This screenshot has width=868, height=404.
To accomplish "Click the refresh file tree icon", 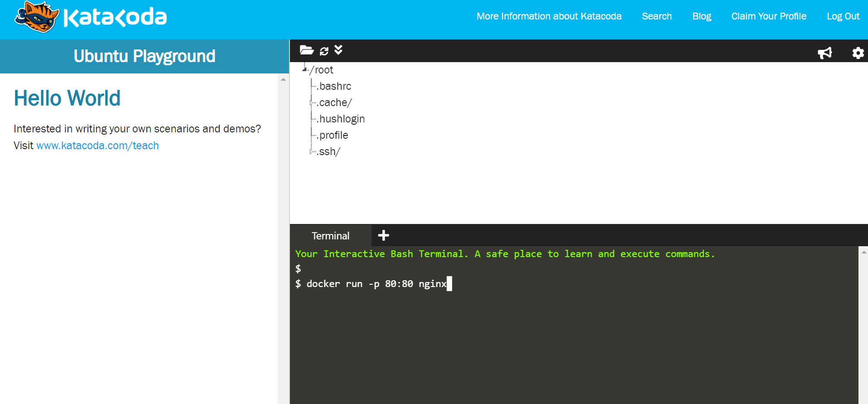I will coord(324,51).
